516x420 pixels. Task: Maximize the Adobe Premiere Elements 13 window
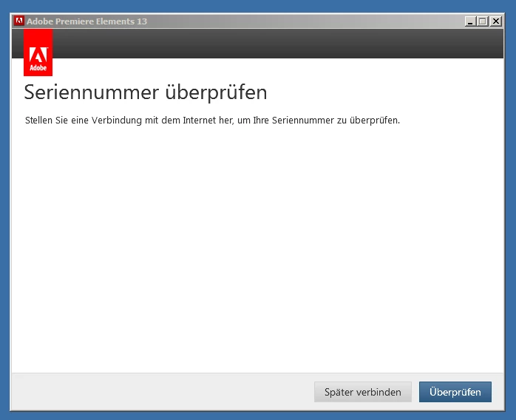tap(483, 21)
